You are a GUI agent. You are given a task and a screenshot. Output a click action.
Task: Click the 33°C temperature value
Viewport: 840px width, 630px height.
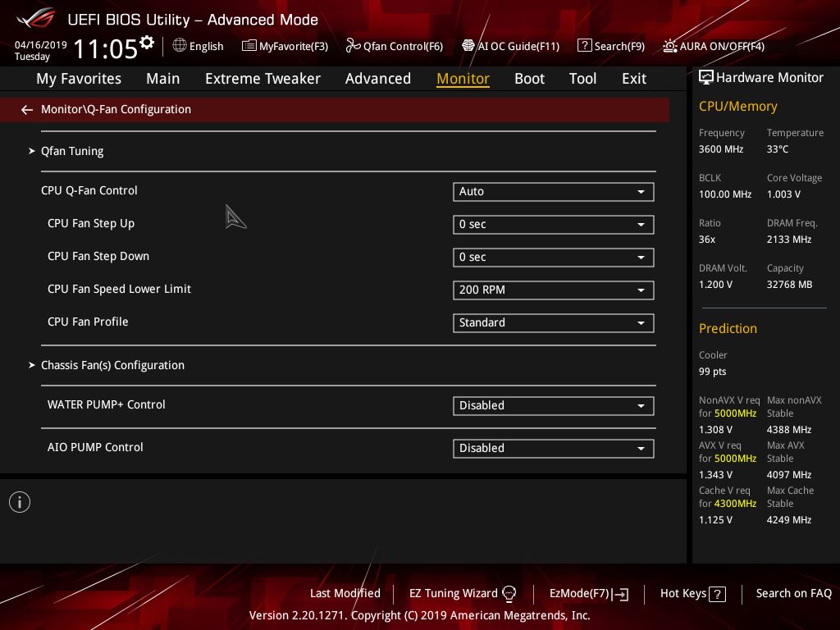(778, 149)
